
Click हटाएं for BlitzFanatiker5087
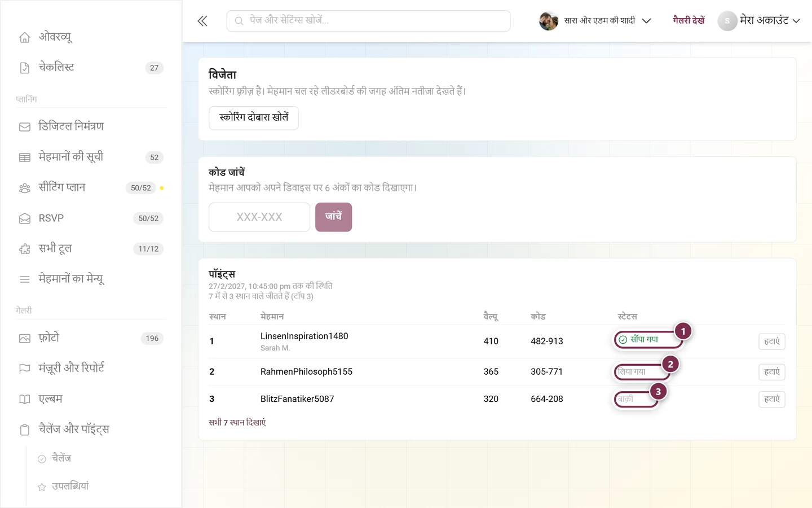772,399
